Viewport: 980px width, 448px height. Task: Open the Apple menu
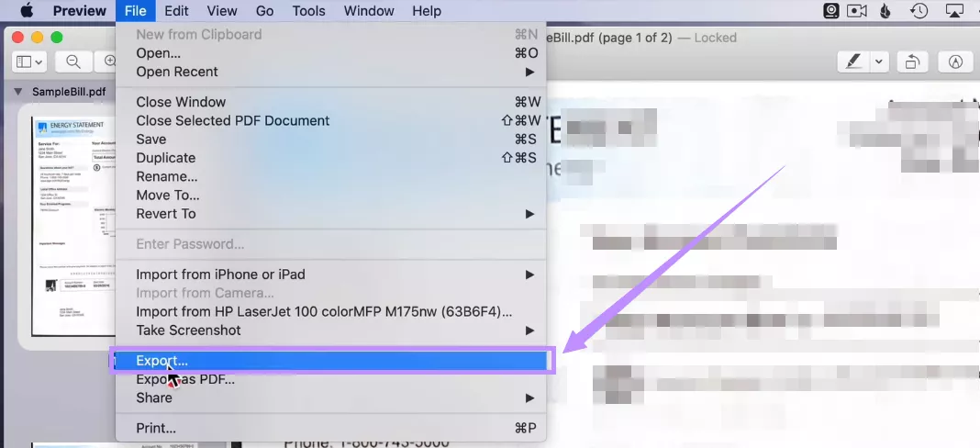[26, 11]
